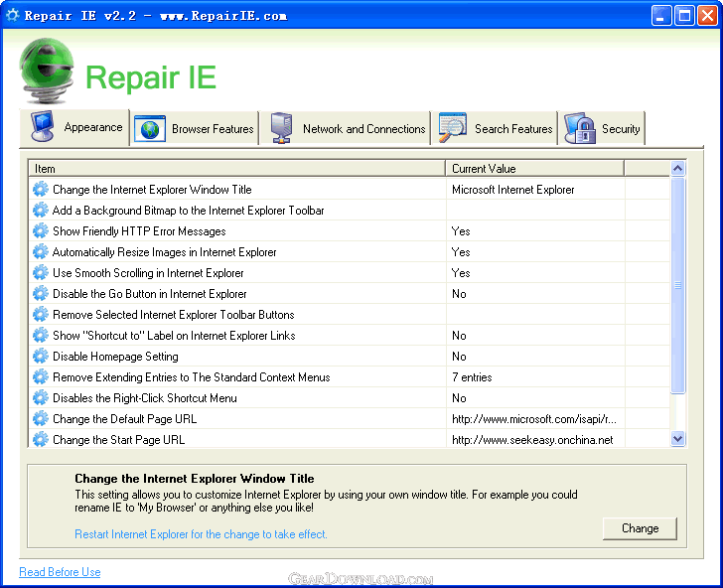Screen dimensions: 723x588
Task: Click the list scrollbar up arrow
Action: click(677, 168)
